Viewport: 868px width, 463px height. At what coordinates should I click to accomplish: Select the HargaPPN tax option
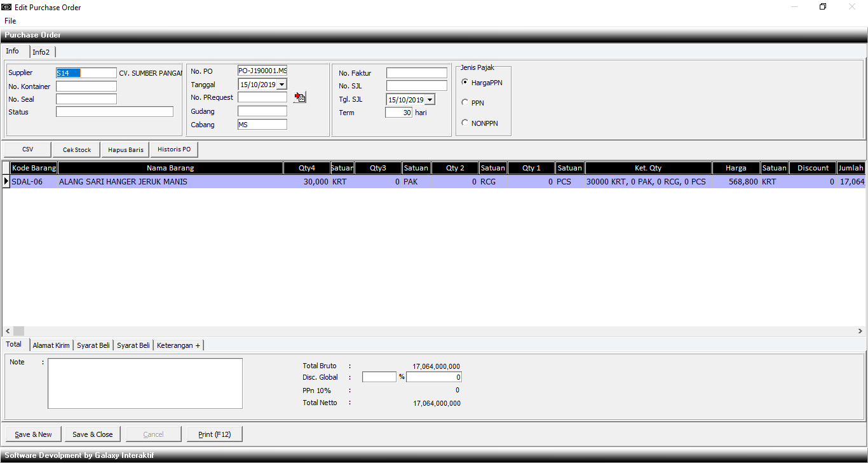(x=465, y=82)
